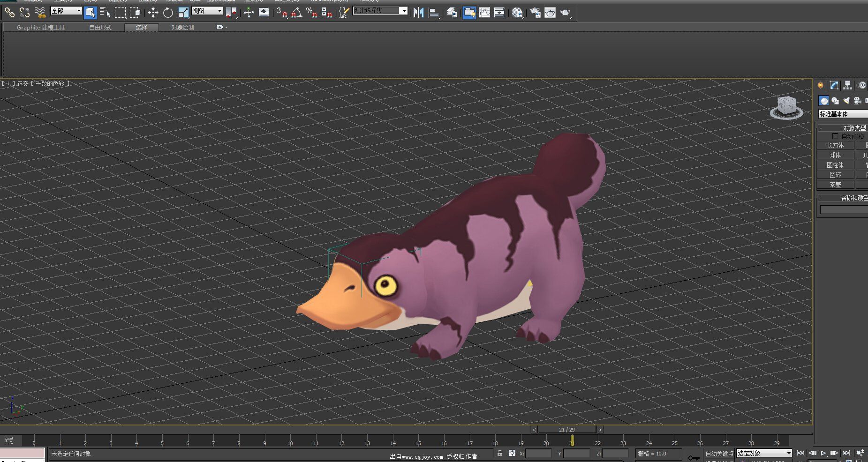
Task: Toggle the Spinner Snap button
Action: pyautogui.click(x=327, y=13)
